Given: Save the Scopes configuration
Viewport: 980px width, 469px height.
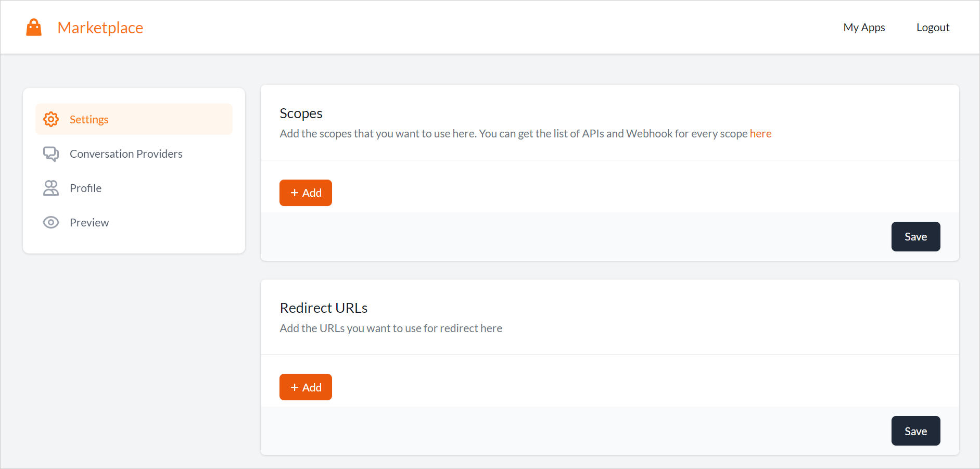Looking at the screenshot, I should point(915,236).
